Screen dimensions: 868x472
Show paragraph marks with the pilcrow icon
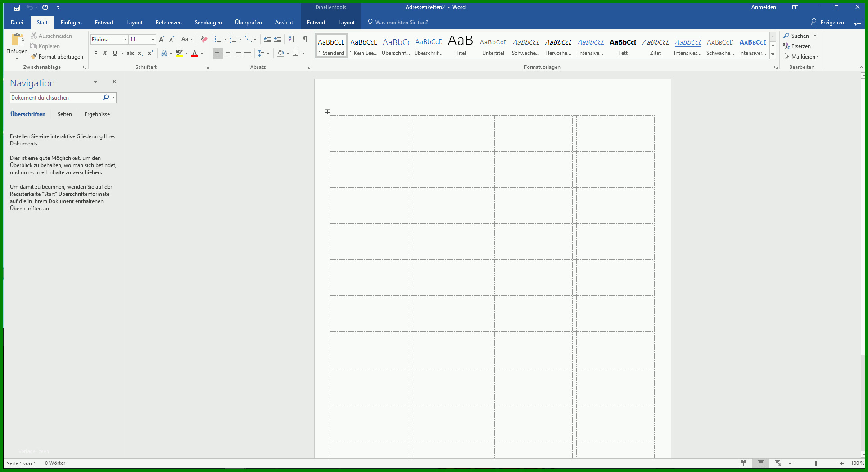point(305,39)
